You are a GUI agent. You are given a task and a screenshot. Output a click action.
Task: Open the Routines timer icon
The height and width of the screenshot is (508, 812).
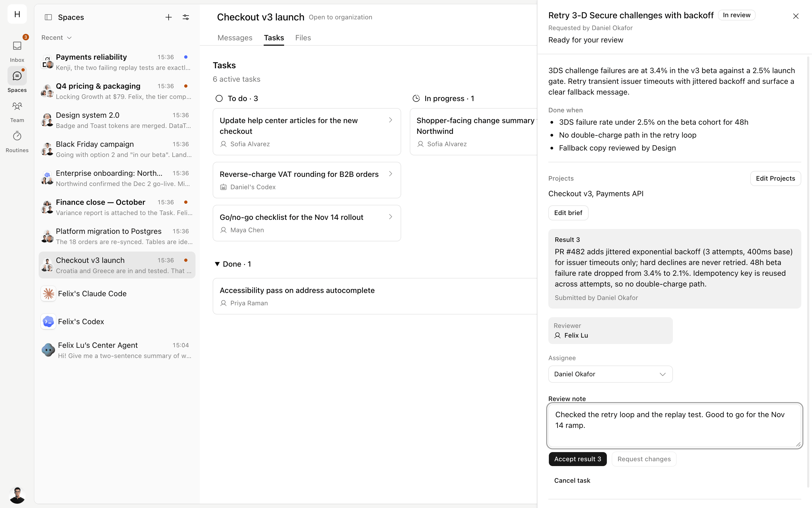[x=17, y=136]
